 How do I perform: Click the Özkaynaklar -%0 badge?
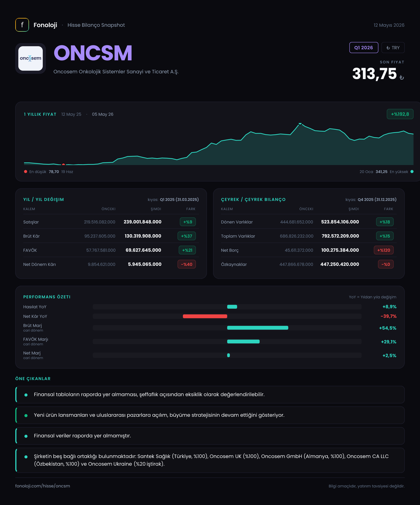click(x=386, y=264)
